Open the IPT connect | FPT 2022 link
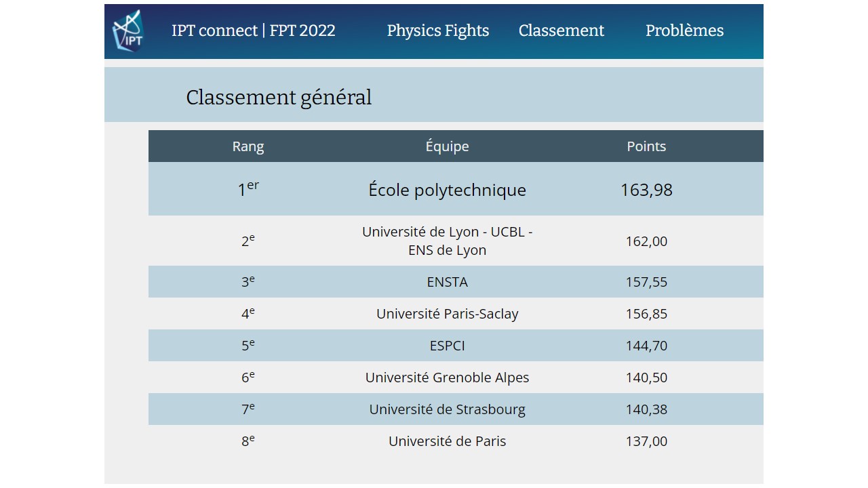The height and width of the screenshot is (488, 868). pyautogui.click(x=254, y=30)
